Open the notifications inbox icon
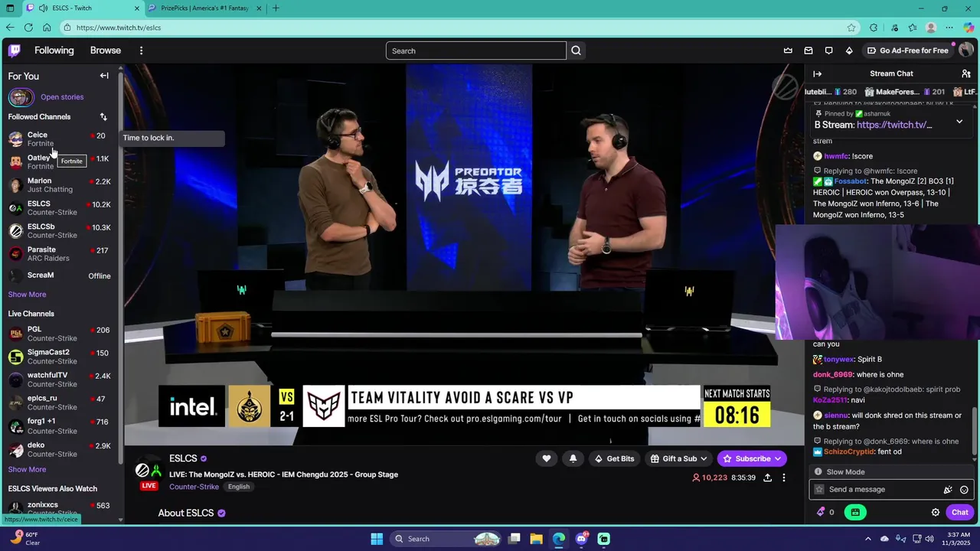This screenshot has height=551, width=980. coord(808,51)
